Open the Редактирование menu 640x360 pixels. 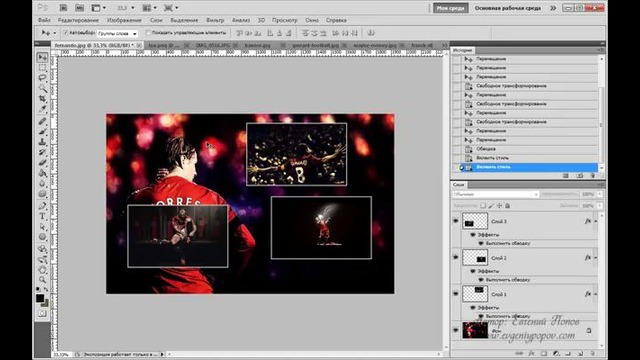[78, 20]
